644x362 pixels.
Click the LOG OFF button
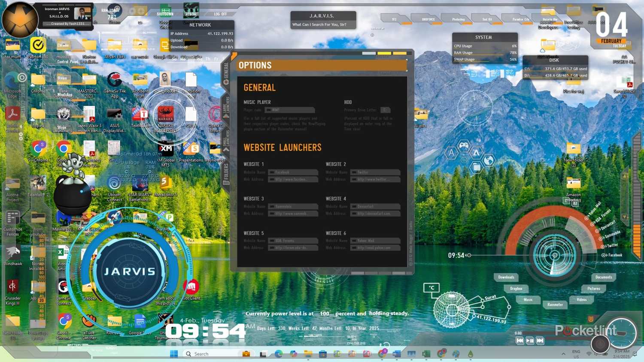coord(220,14)
